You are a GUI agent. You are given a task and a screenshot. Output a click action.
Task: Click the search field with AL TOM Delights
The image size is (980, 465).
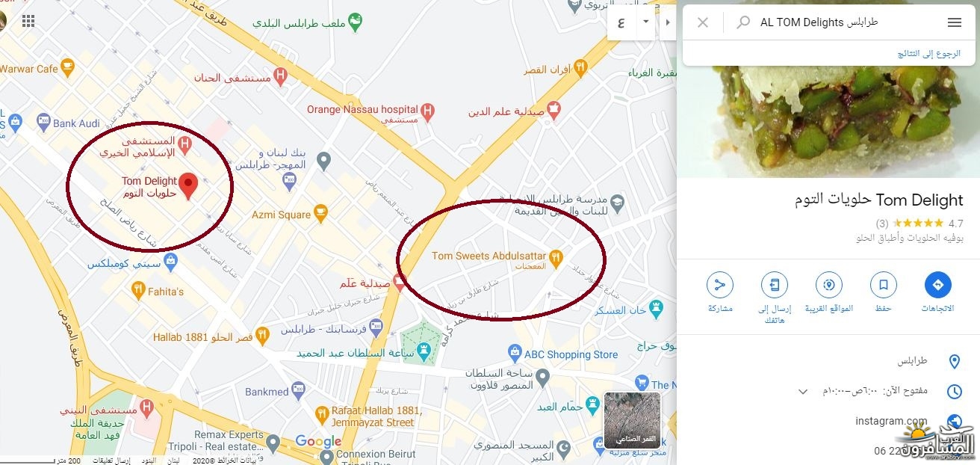(849, 22)
